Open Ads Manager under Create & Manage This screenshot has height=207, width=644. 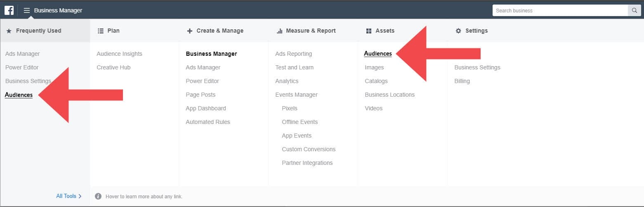pos(203,67)
